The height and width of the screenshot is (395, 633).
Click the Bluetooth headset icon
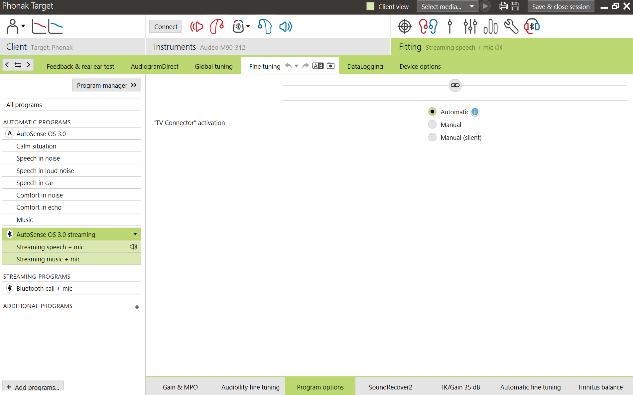point(532,27)
